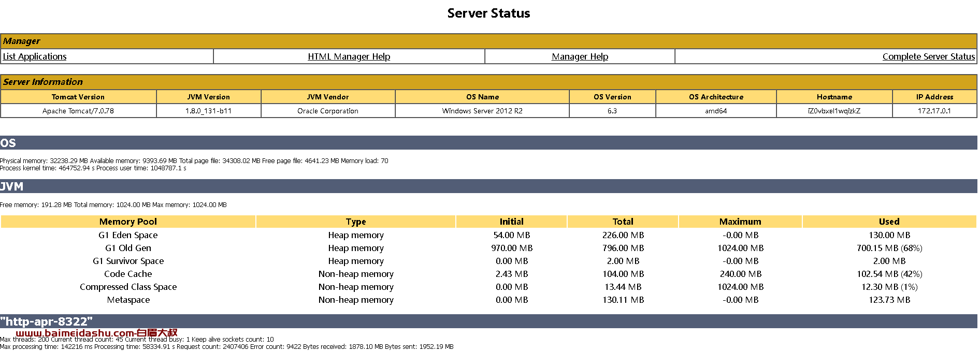Click the Server Information section header
Viewport: 980px width, 352px height.
point(488,82)
